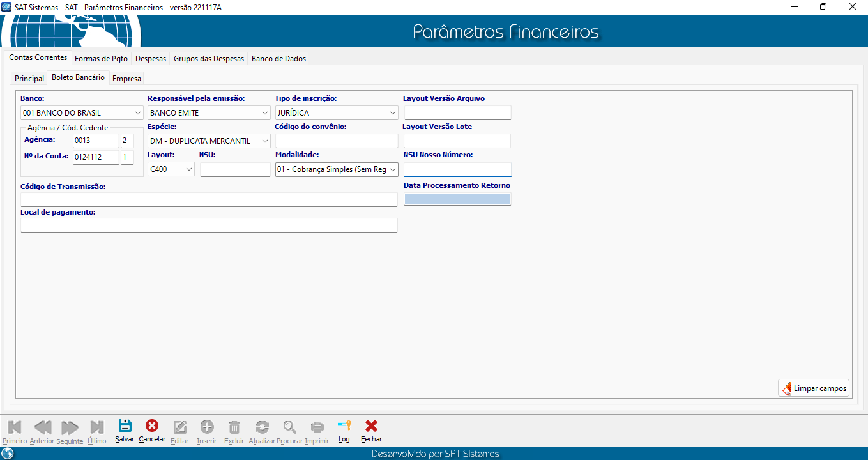Click the red Fechar X icon
The image size is (868, 460).
pos(371,427)
